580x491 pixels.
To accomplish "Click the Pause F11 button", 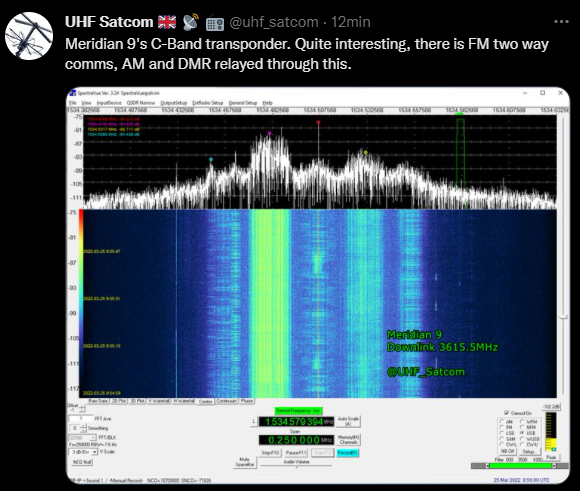I will pyautogui.click(x=296, y=453).
